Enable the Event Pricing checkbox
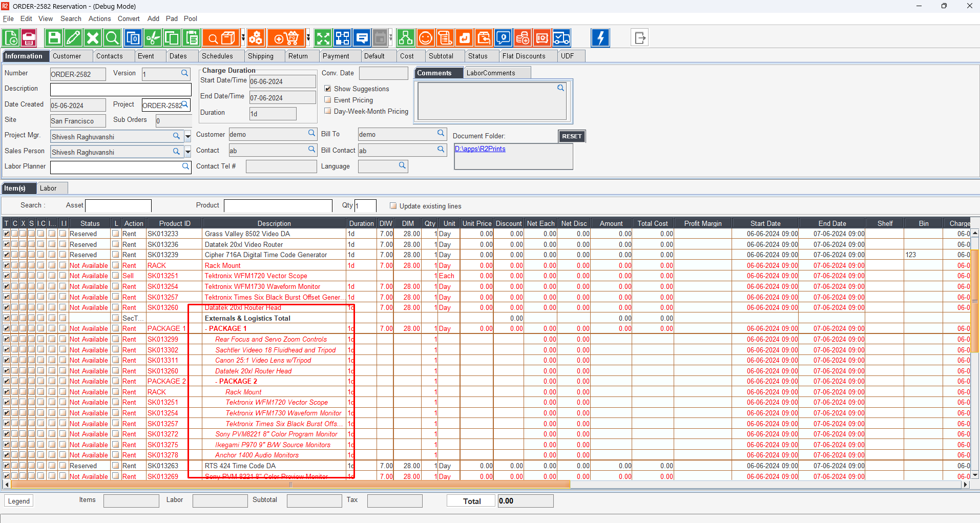Viewport: 980px width, 523px height. point(328,100)
